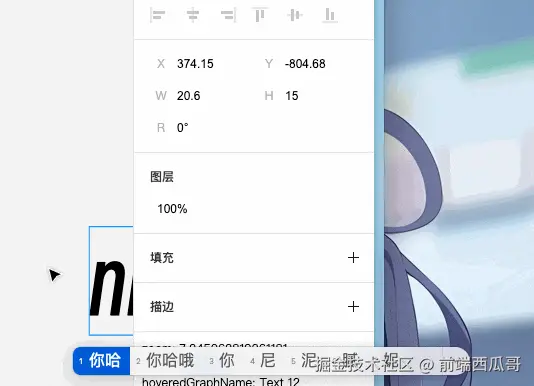Edit the Y position value -804.68
This screenshot has height=386, width=534.
point(305,64)
